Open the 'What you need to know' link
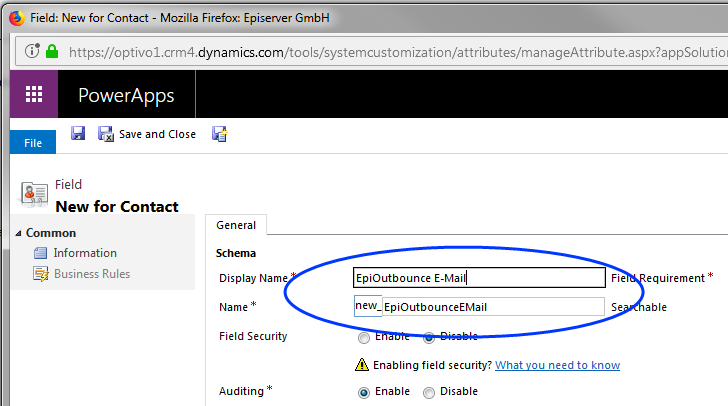The width and height of the screenshot is (728, 406). (x=557, y=365)
